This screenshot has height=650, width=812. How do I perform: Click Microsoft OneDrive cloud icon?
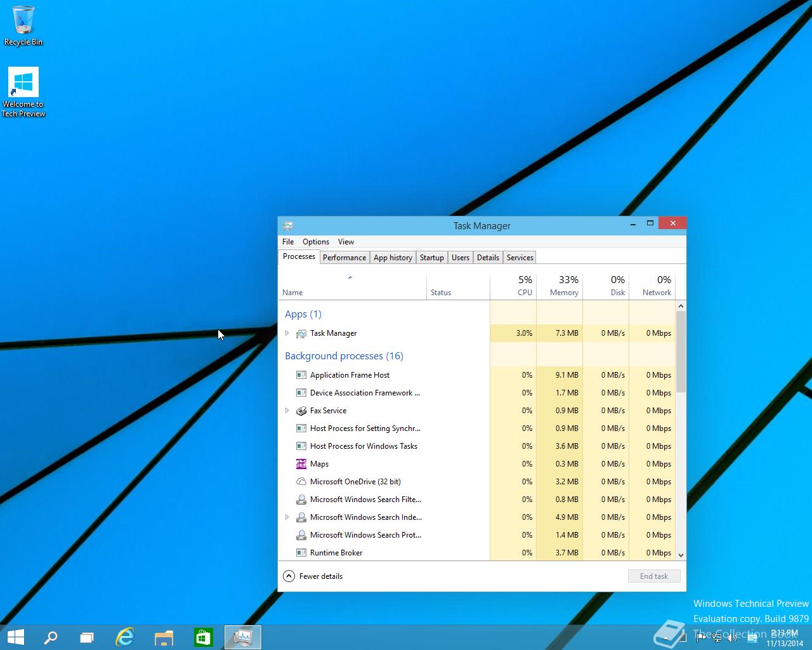coord(301,482)
